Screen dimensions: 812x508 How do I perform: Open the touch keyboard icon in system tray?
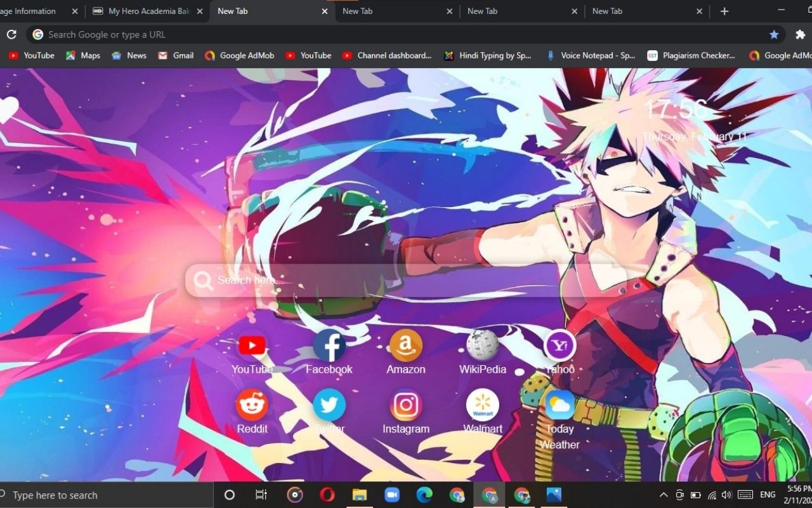745,495
